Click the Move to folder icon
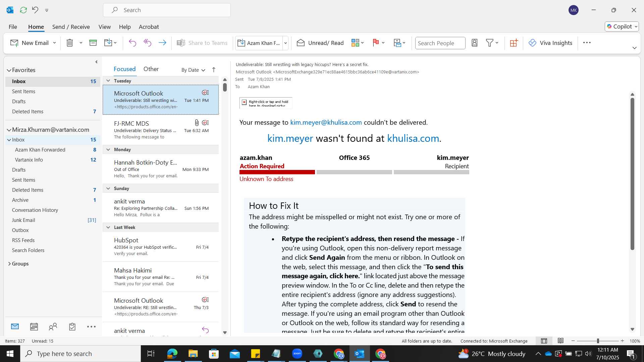This screenshot has width=644, height=362. [x=108, y=43]
